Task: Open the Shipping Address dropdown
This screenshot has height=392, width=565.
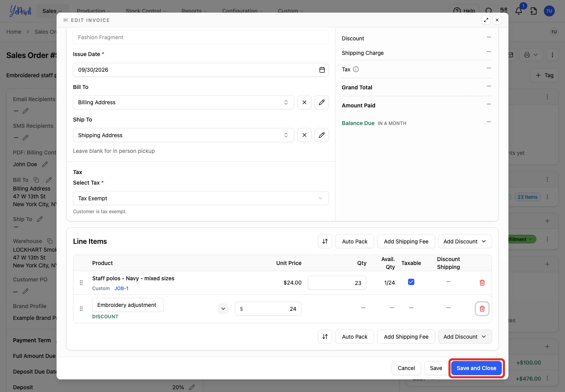Action: point(184,135)
